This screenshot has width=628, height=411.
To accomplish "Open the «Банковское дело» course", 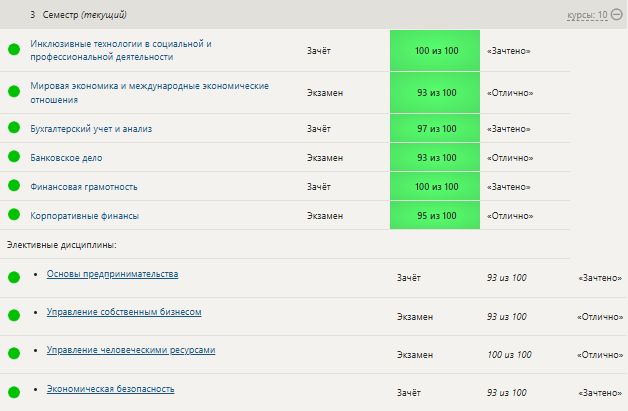I will pos(66,158).
